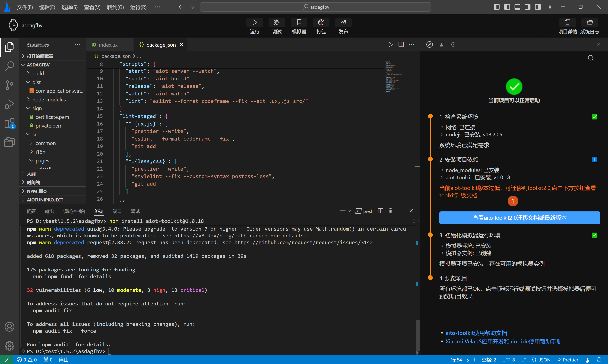Switch to the 输出 panel tab
This screenshot has height=364, width=608.
pyautogui.click(x=49, y=211)
